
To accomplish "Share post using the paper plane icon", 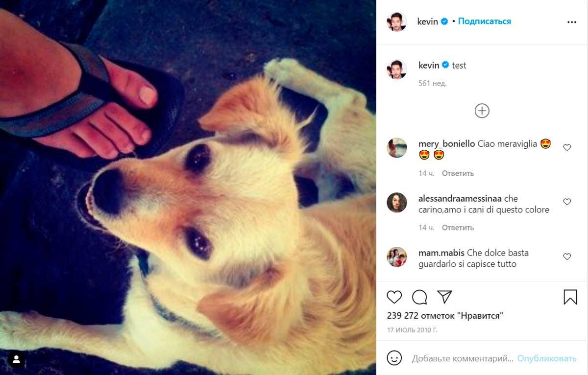I will (444, 297).
